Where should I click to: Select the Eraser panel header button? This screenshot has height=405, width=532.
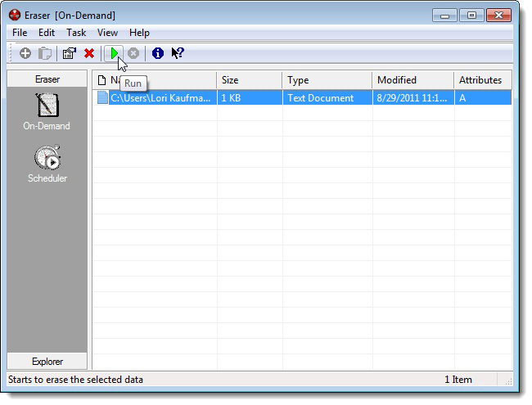[x=47, y=79]
